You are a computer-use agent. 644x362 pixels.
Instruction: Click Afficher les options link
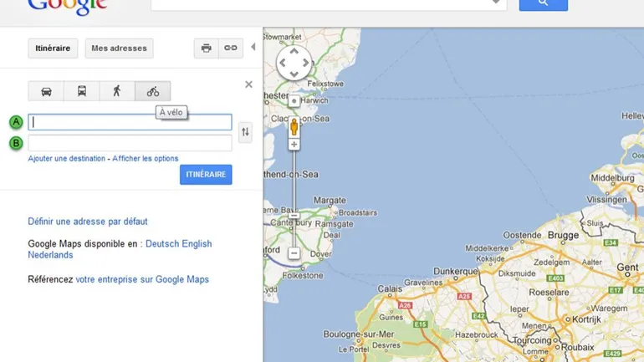[x=146, y=158]
